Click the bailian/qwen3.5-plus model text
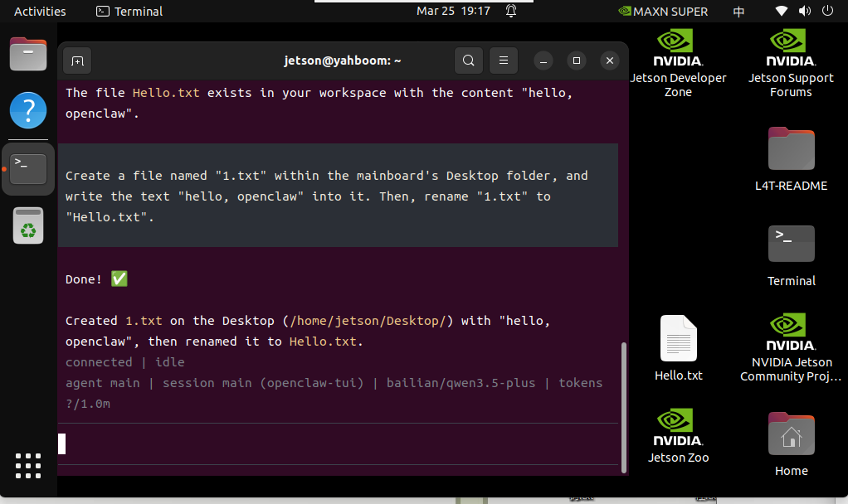 (x=461, y=383)
